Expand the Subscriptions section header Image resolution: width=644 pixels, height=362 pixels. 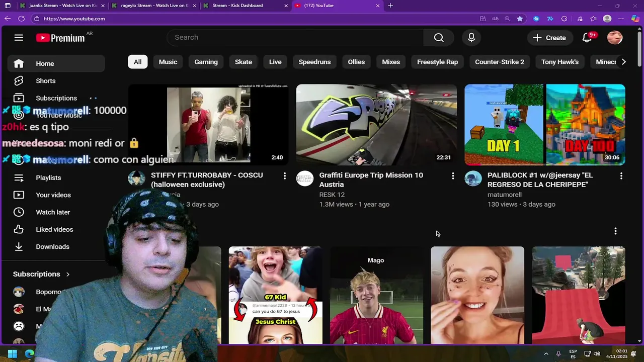41,274
